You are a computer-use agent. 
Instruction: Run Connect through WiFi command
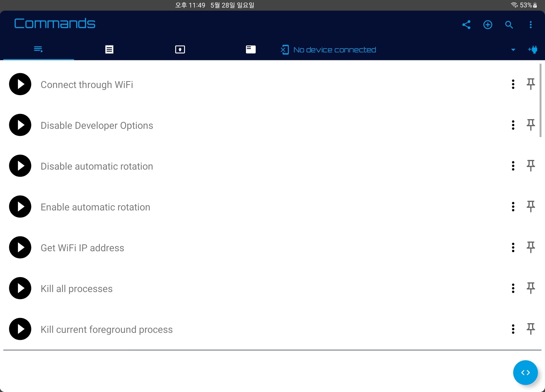(20, 84)
